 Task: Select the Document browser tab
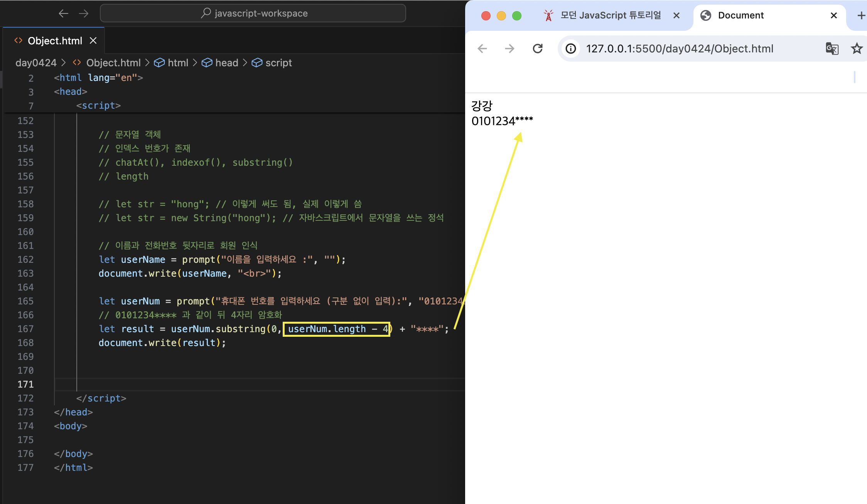[740, 15]
